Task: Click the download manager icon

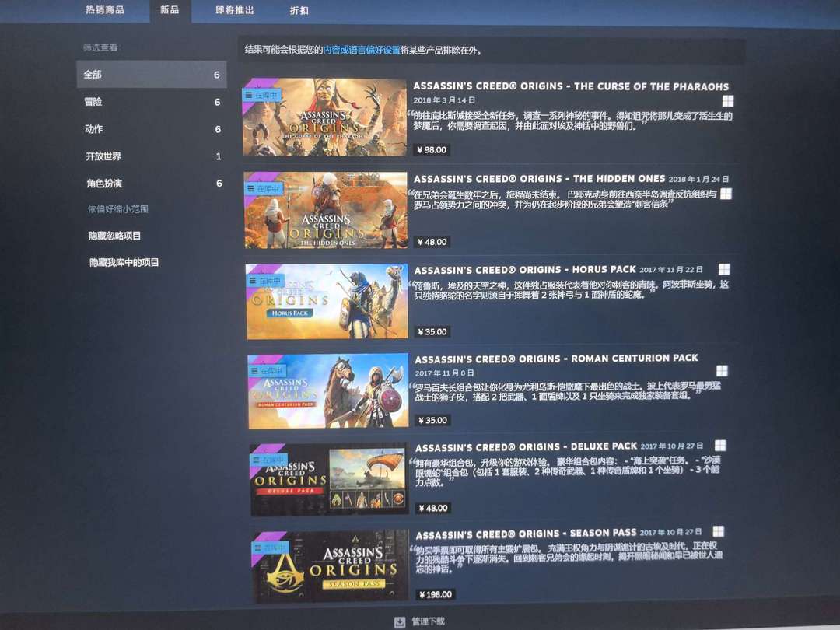Action: pyautogui.click(x=400, y=622)
